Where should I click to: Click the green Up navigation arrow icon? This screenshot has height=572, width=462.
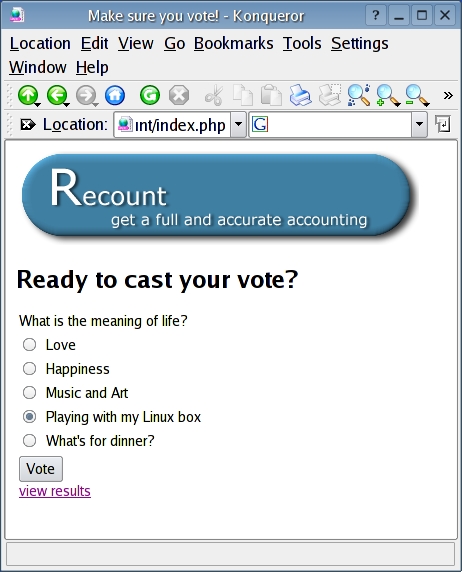coord(28,95)
